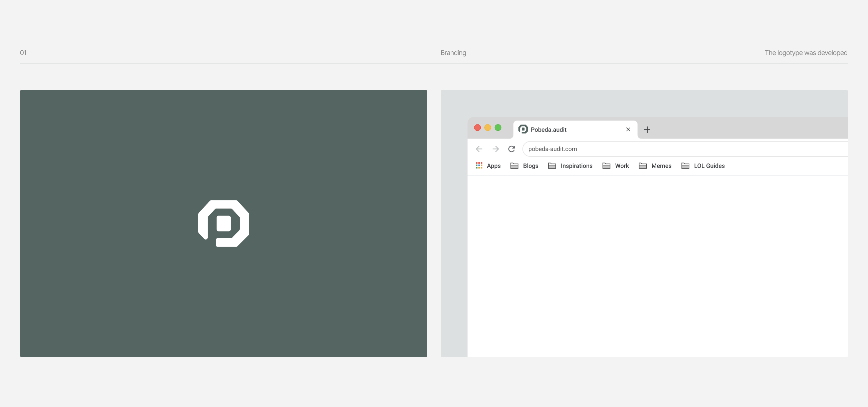Click the green maximize dot

tap(498, 127)
